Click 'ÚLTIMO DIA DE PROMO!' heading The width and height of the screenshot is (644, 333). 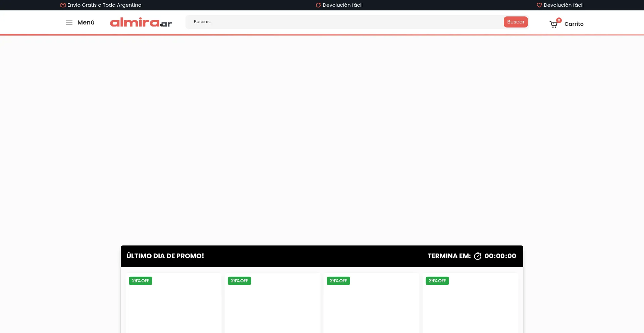point(165,256)
